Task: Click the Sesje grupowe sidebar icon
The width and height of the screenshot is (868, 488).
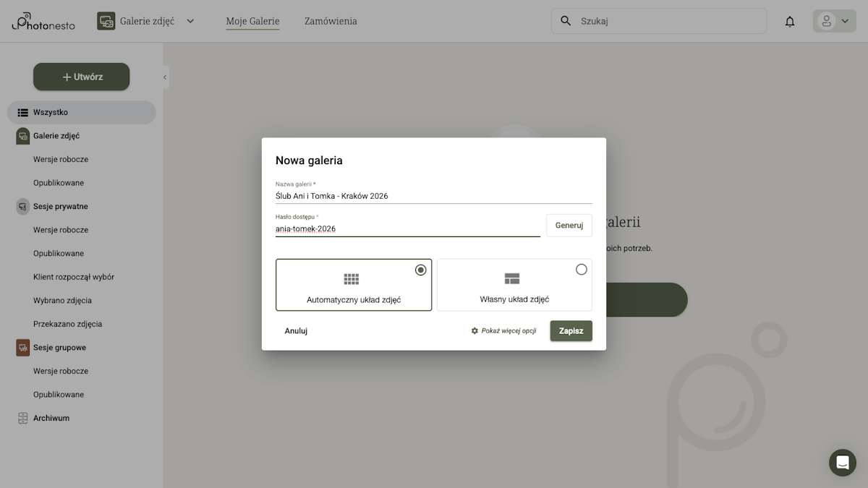Action: 22,348
